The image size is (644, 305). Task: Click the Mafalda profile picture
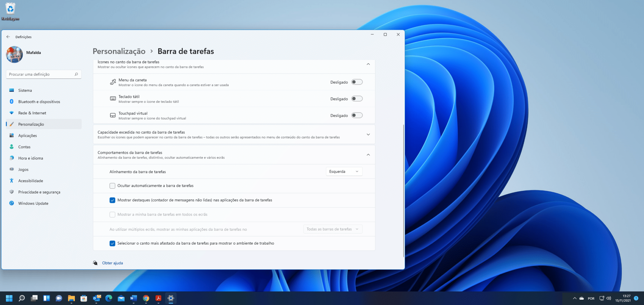pos(14,54)
